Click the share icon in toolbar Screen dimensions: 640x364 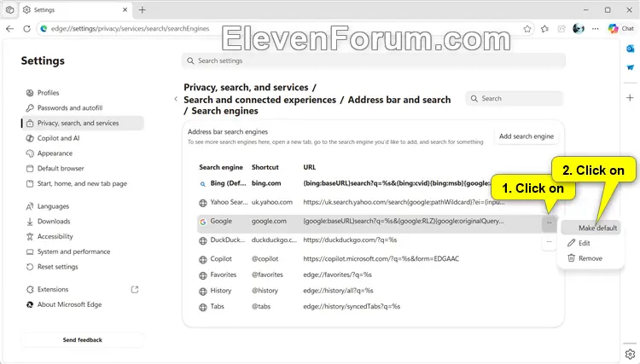pos(561,28)
